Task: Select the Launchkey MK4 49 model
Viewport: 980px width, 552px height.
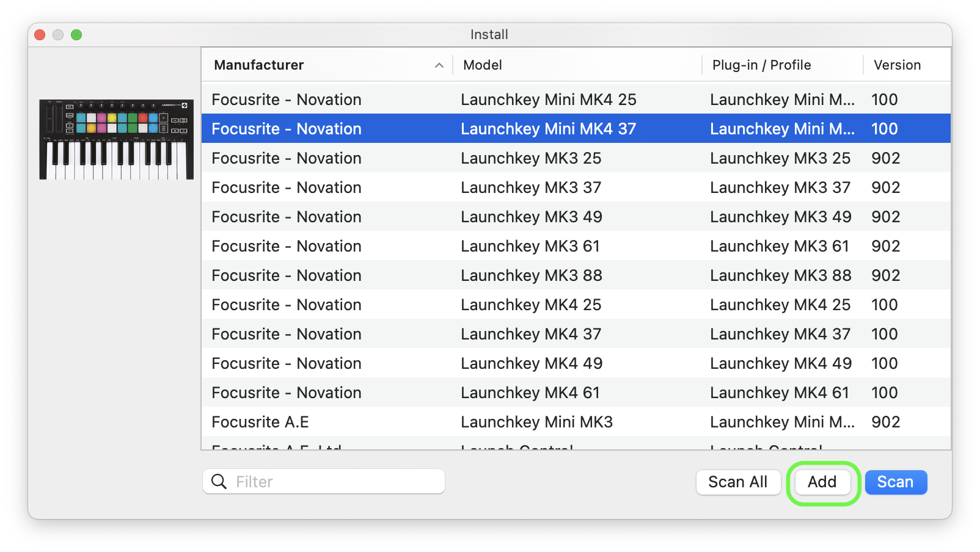Action: click(532, 363)
